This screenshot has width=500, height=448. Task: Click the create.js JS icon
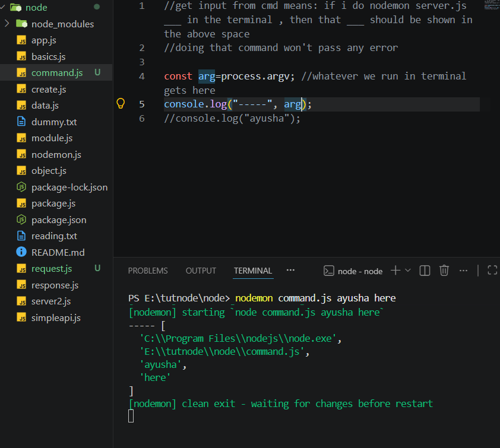click(x=22, y=89)
